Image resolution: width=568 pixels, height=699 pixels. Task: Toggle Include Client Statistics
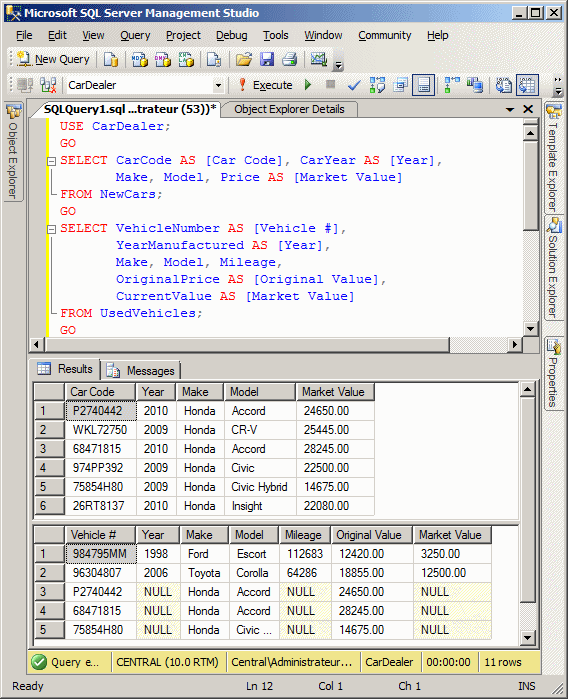tap(475, 85)
